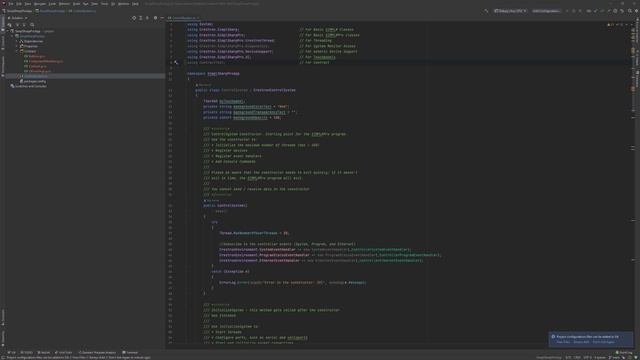
Task: Select the packages.config file in the tree
Action: pyautogui.click(x=33, y=81)
